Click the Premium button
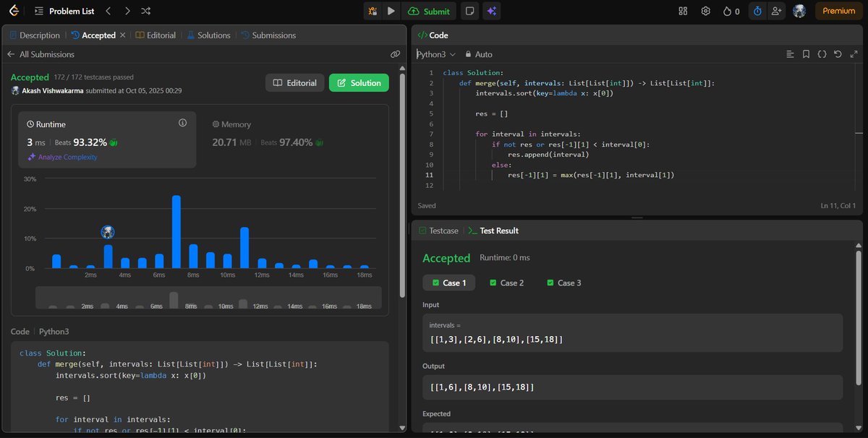Screen dimensions: 868x438 point(838,11)
